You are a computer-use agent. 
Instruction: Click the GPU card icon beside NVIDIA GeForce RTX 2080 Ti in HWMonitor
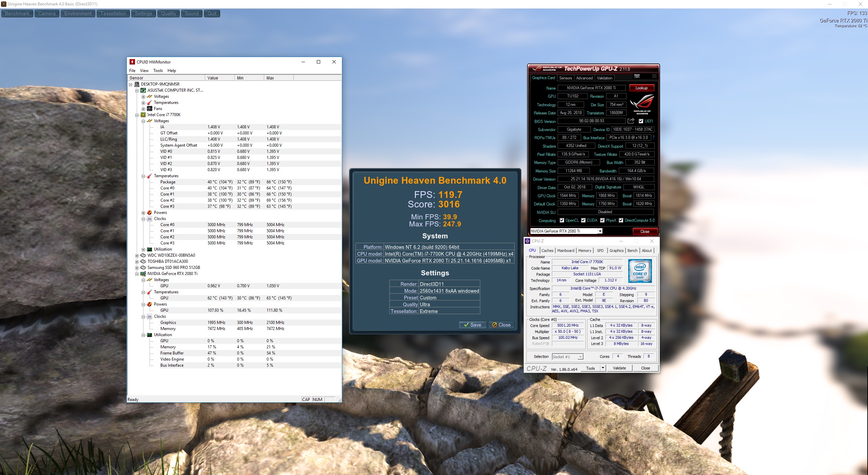(x=143, y=274)
